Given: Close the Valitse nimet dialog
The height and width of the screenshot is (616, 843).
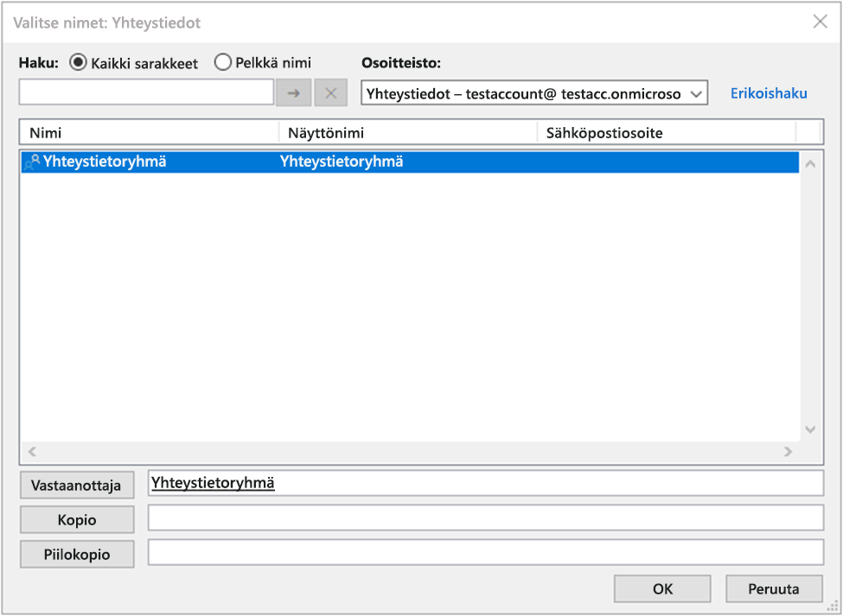Looking at the screenshot, I should point(820,22).
